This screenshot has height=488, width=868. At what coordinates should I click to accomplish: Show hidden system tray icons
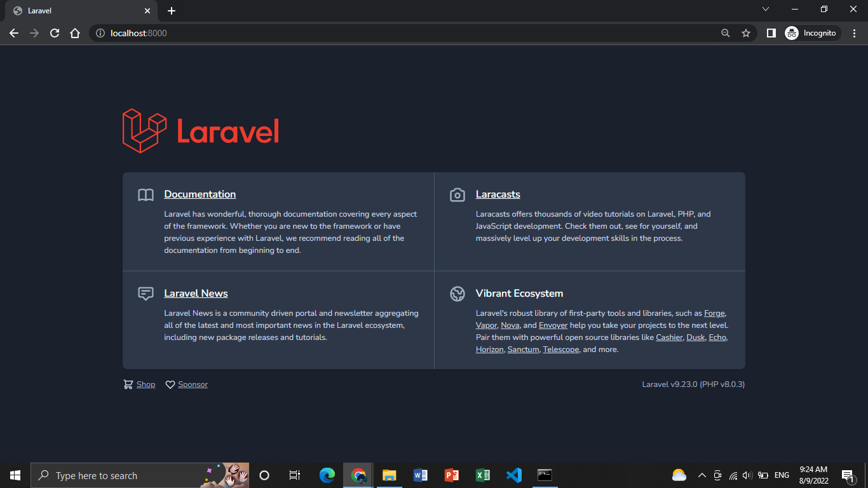(702, 475)
